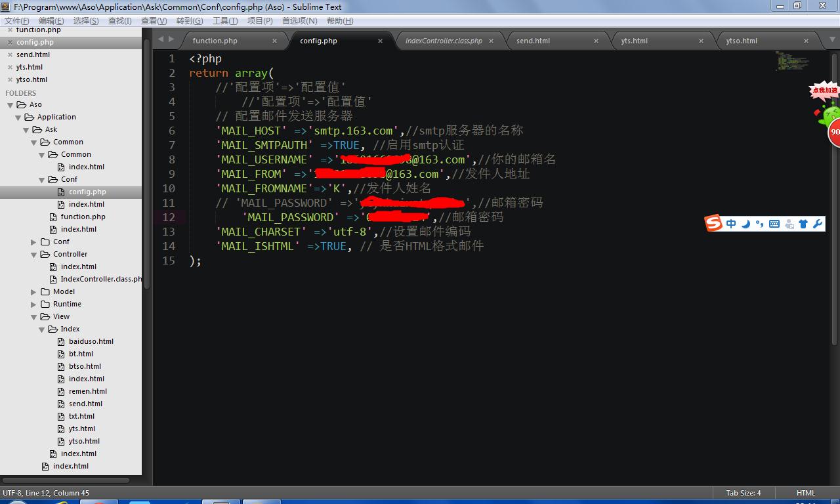This screenshot has width=840, height=504.
Task: Collapse the Controller folder
Action: [33, 254]
